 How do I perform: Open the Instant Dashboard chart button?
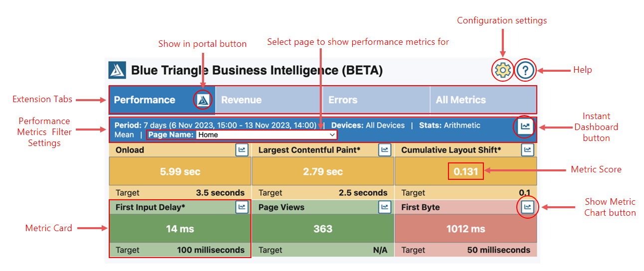tap(525, 126)
